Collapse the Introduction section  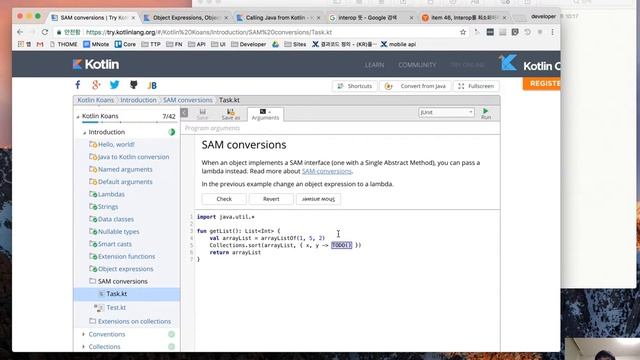[84, 133]
